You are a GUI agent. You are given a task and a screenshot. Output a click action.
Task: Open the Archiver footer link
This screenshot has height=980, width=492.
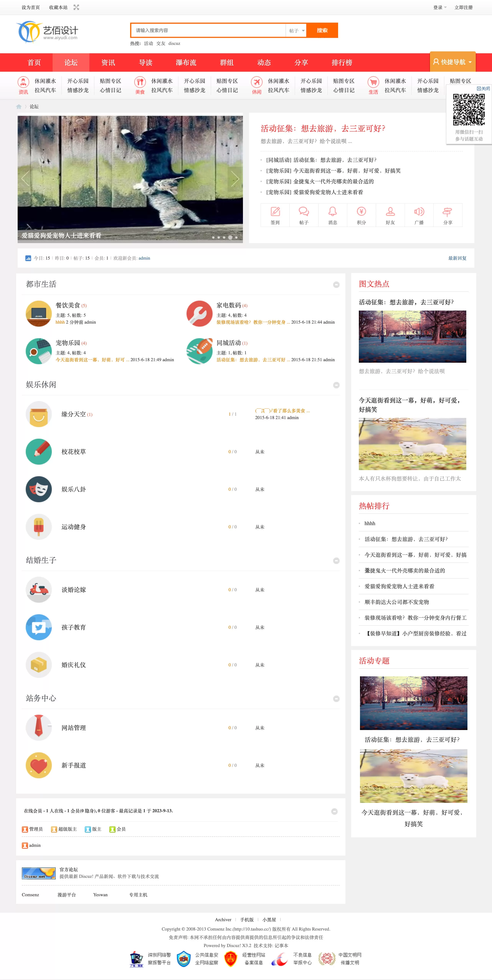[223, 919]
